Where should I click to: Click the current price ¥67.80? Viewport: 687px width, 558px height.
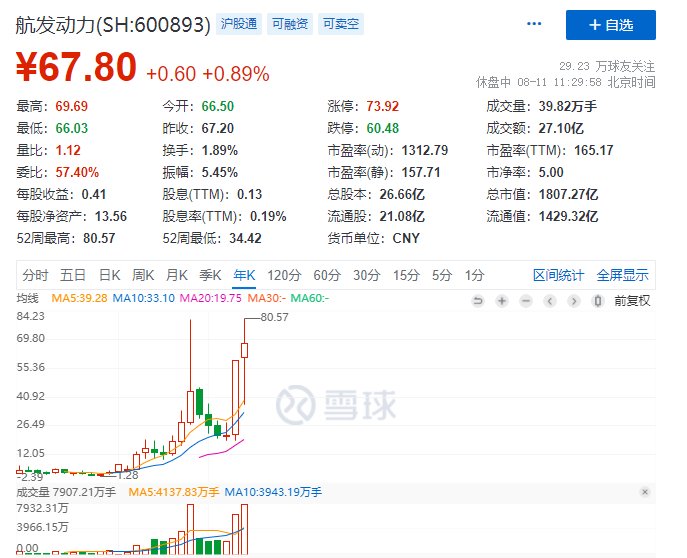[x=76, y=67]
